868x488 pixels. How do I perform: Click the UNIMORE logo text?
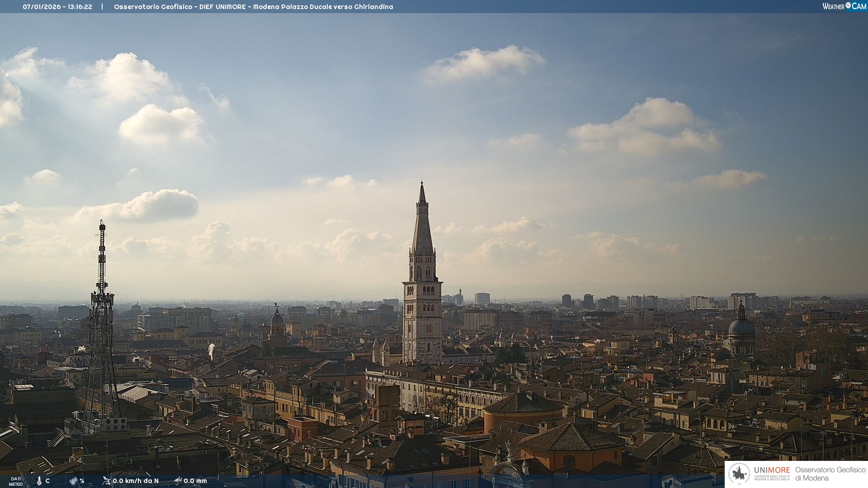coord(772,470)
